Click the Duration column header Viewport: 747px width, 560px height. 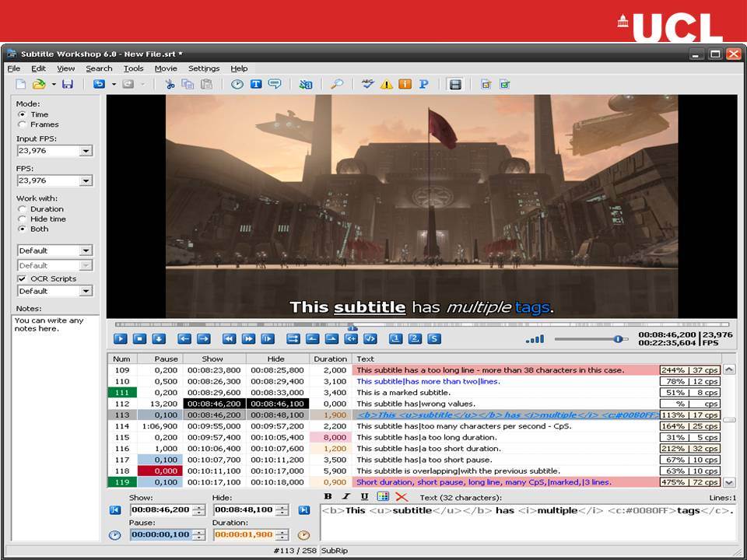click(x=330, y=359)
